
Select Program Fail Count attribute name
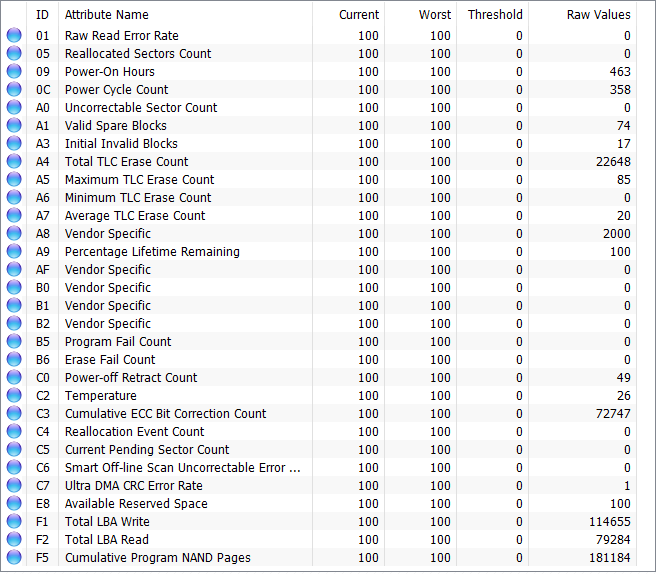[x=118, y=341]
